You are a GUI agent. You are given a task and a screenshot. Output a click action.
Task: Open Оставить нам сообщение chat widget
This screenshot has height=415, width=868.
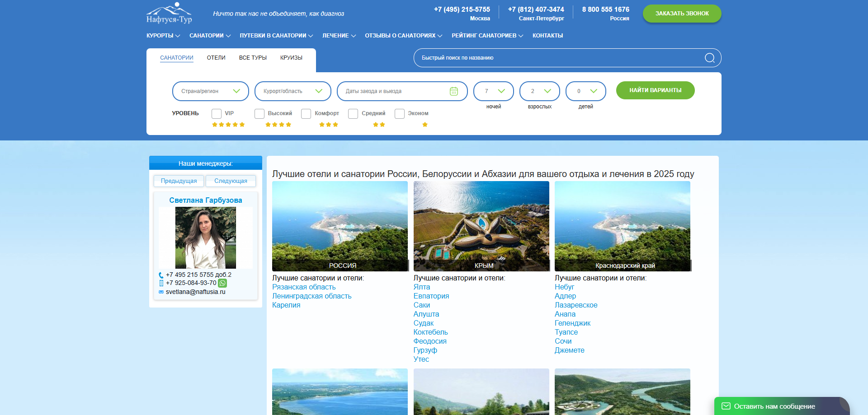782,406
